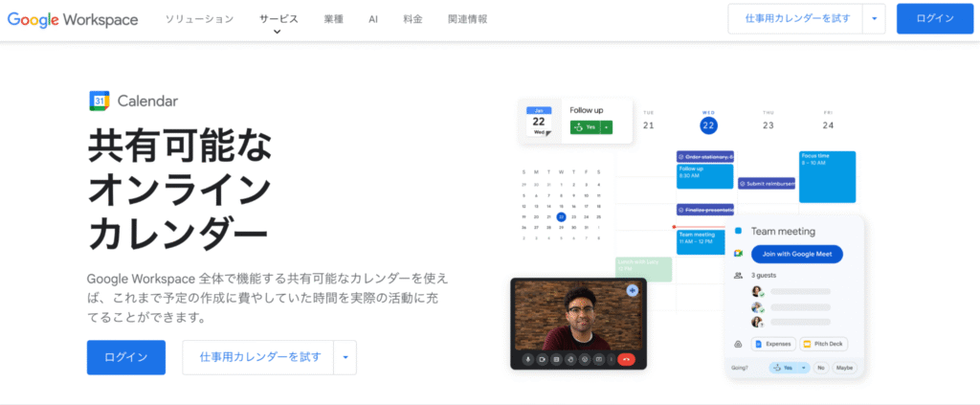The width and height of the screenshot is (980, 405).
Task: Select Maybe for the Going? response
Action: (843, 368)
